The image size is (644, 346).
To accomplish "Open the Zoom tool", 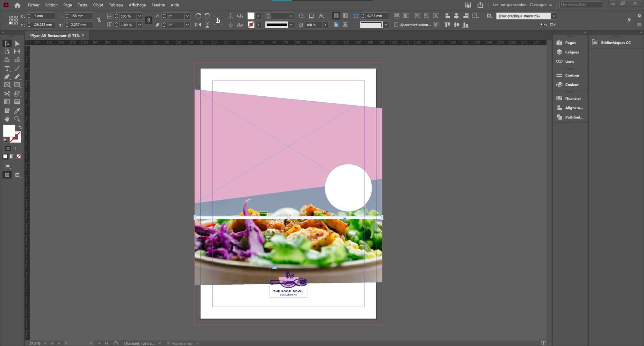I will pos(17,119).
